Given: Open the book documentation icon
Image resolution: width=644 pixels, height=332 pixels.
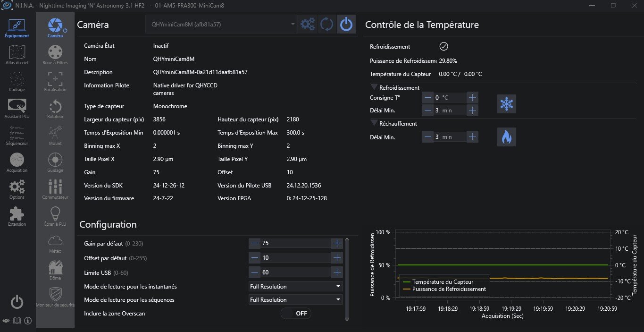Looking at the screenshot, I should [17, 321].
